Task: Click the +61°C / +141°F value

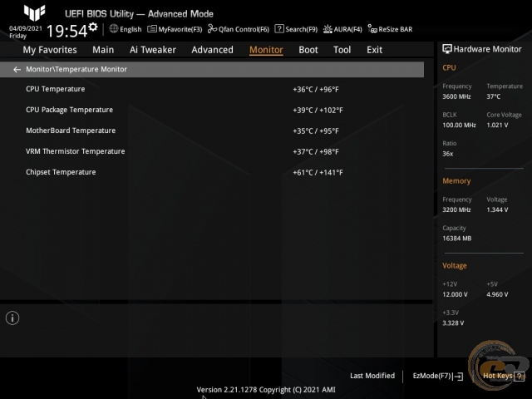Action: 318,172
